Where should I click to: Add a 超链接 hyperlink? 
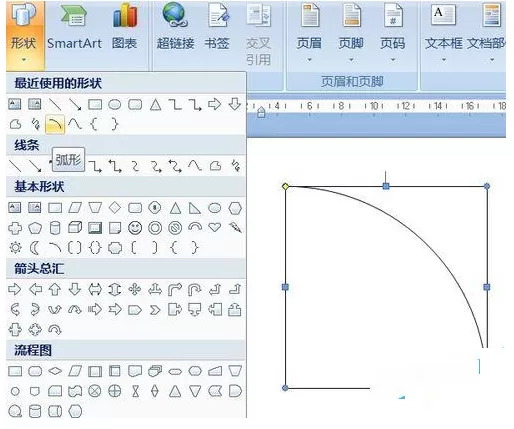pos(175,28)
